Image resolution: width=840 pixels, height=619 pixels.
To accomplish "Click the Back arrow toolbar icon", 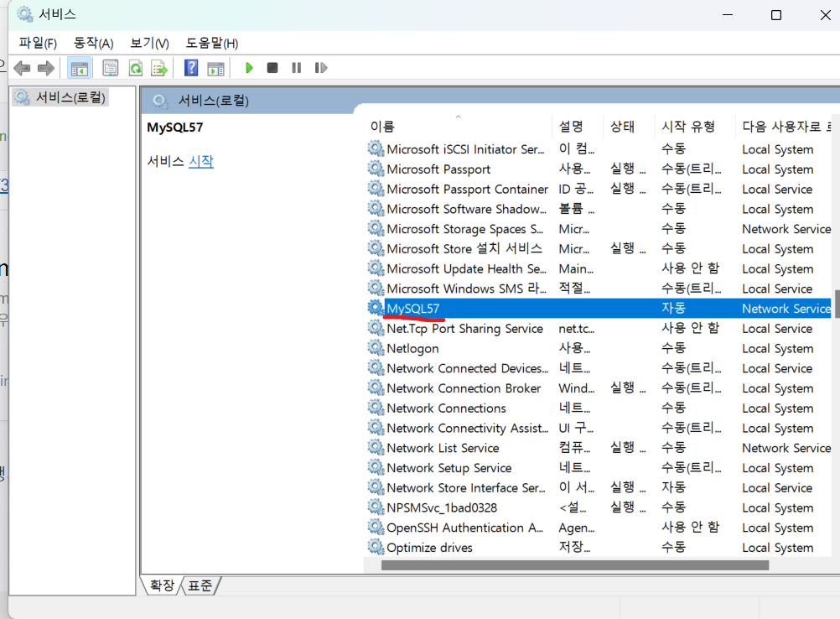I will [22, 68].
